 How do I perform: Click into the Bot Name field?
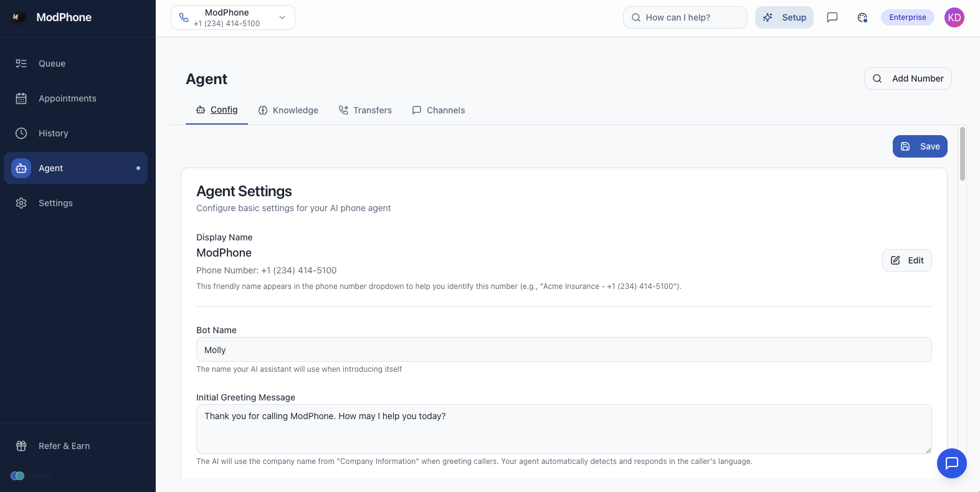(564, 349)
